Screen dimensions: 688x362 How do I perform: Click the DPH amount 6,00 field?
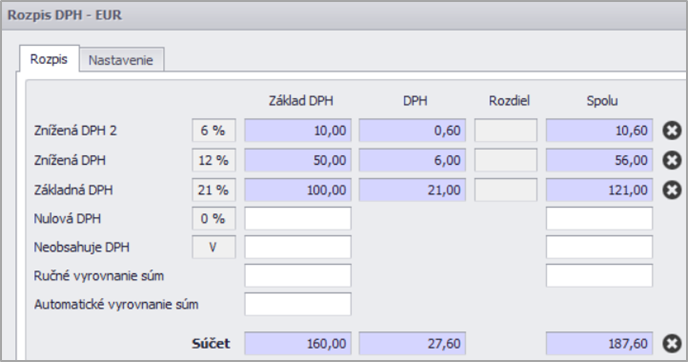(x=412, y=160)
